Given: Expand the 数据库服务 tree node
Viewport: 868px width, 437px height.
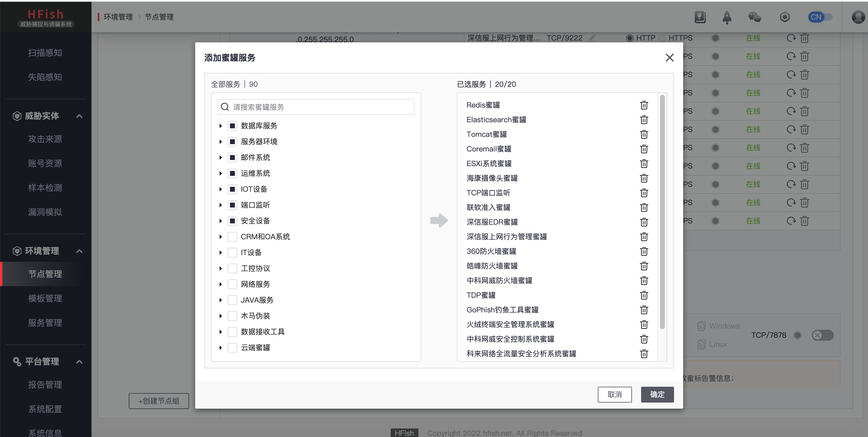Looking at the screenshot, I should click(221, 126).
